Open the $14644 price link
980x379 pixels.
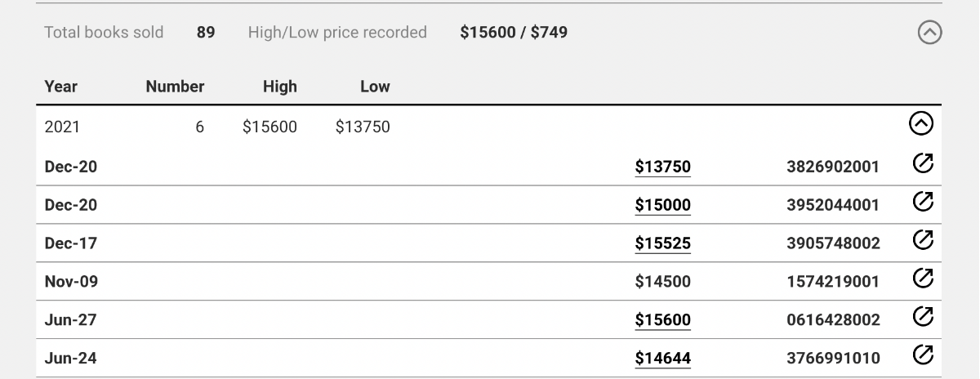click(662, 359)
